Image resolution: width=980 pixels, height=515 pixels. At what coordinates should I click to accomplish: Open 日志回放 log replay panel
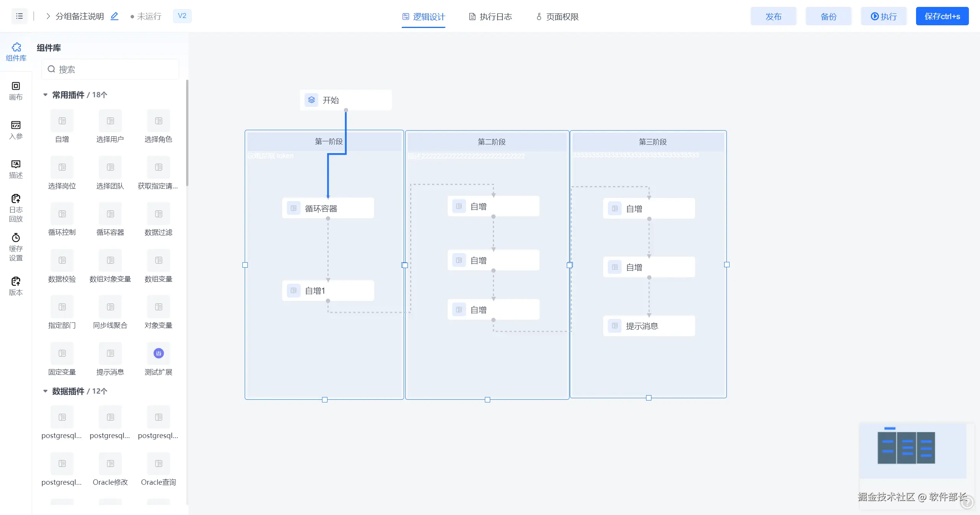16,208
